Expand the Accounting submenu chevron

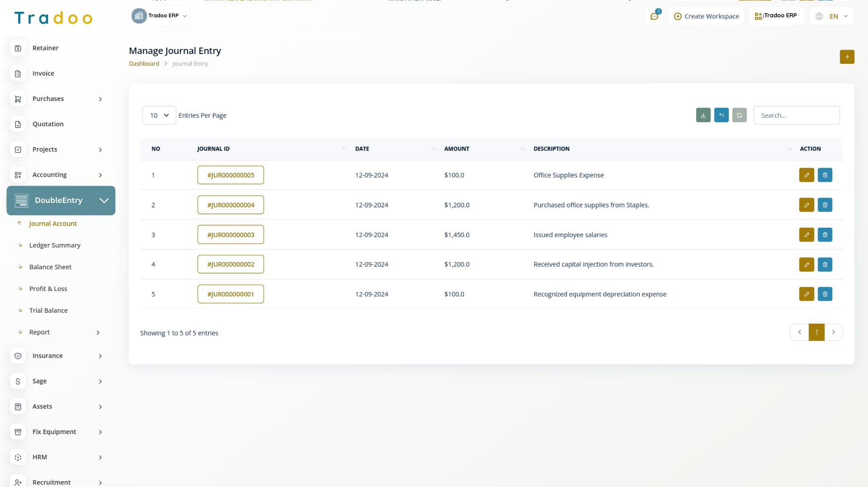click(x=101, y=175)
